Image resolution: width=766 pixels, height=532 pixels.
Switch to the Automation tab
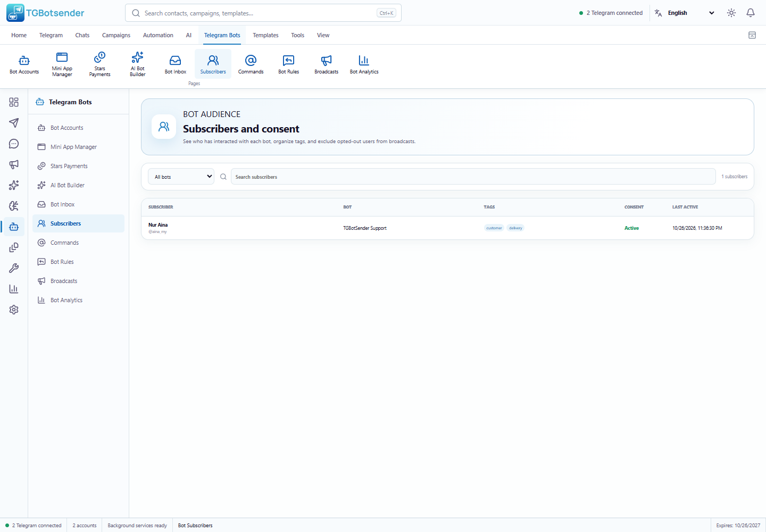pos(158,35)
